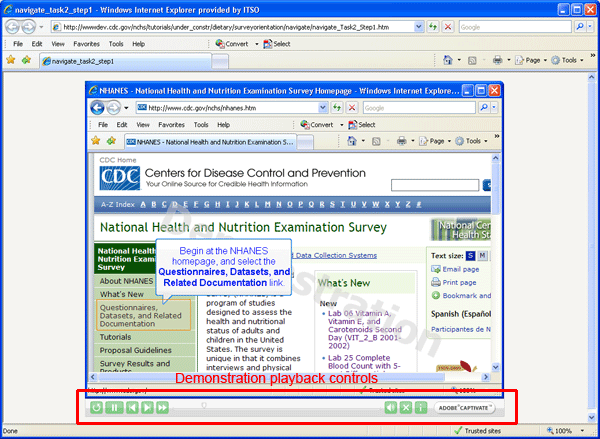Screen dimensions: 600x439
Task: Set text size to S
Action: (470, 256)
